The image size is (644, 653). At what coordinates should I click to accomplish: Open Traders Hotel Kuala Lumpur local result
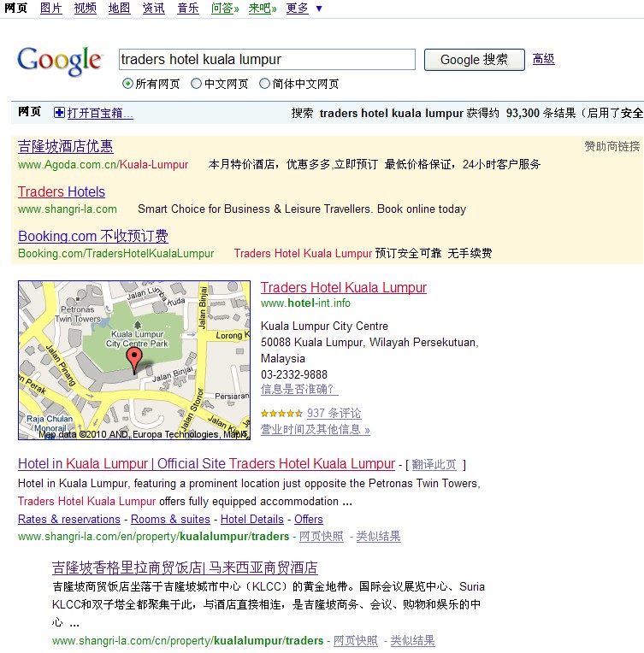coord(344,287)
